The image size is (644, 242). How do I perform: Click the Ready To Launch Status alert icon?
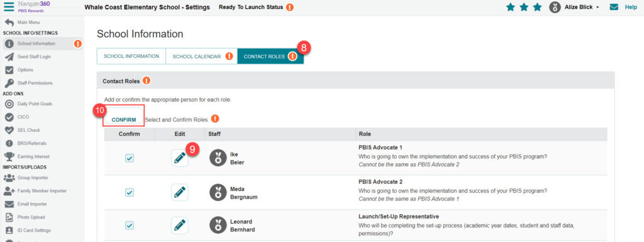[x=290, y=8]
